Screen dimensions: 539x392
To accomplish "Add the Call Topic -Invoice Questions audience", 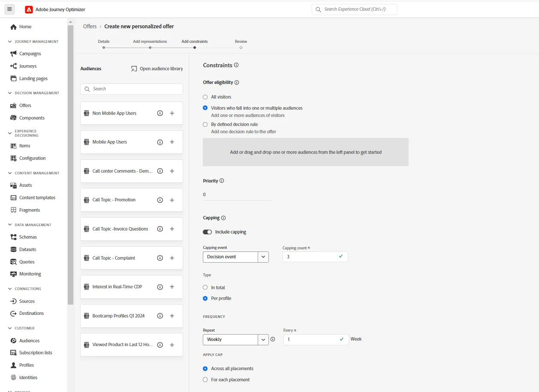I will pyautogui.click(x=172, y=229).
